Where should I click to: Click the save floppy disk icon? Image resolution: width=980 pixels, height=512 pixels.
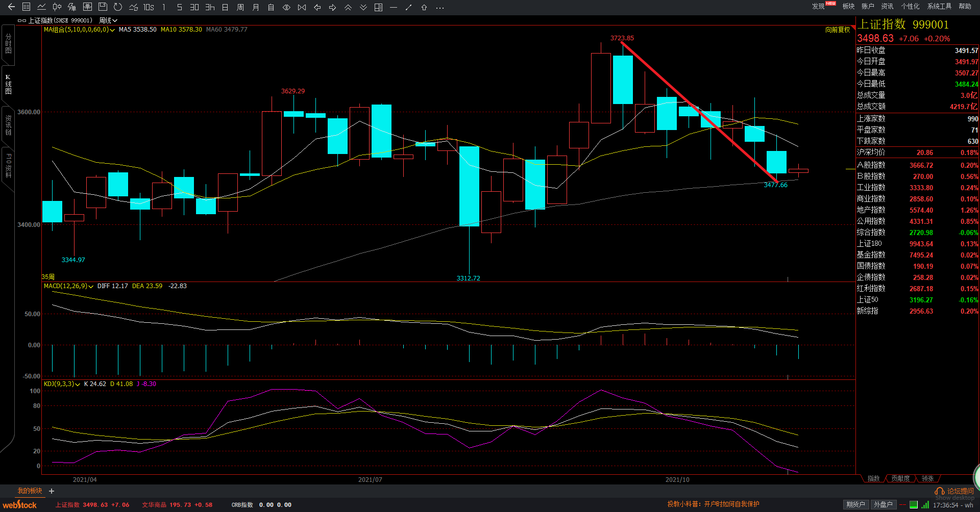coord(103,7)
